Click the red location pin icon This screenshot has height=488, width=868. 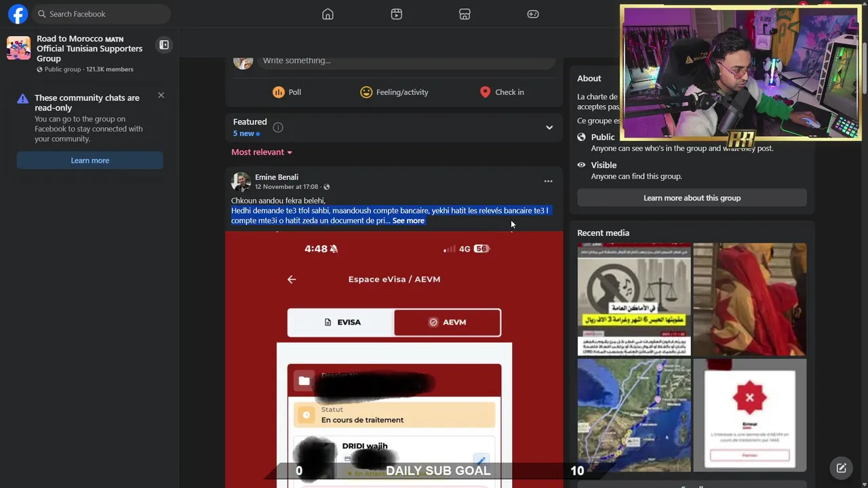pos(485,92)
